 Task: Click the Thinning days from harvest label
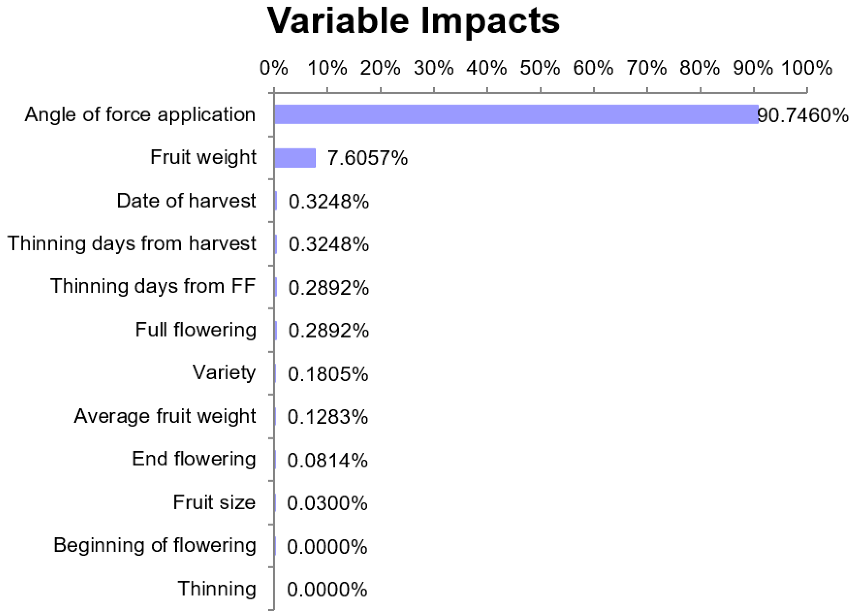pos(132,244)
